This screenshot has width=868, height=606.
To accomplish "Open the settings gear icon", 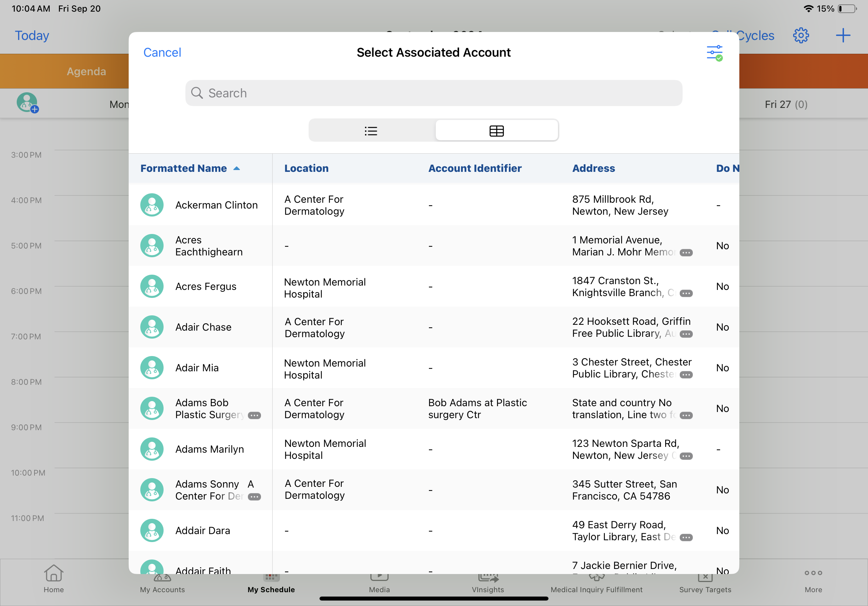I will (x=800, y=36).
